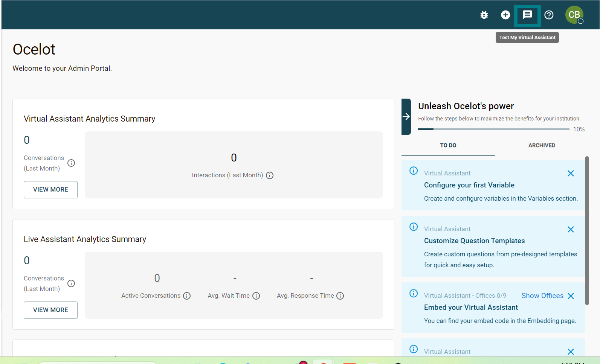Dismiss the Embed your Virtual Assistant card
Screen dimensions: 600x364
click(571, 296)
